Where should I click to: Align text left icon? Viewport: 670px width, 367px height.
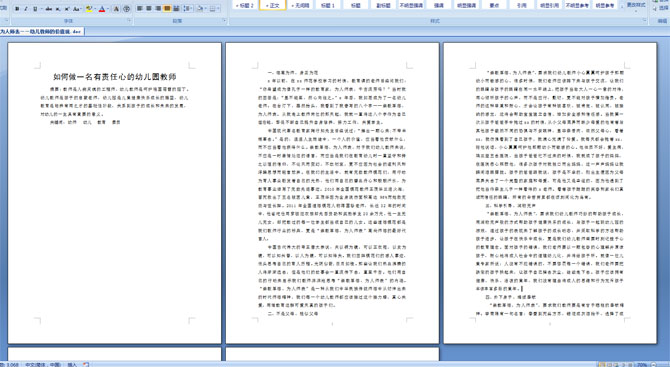coord(139,9)
